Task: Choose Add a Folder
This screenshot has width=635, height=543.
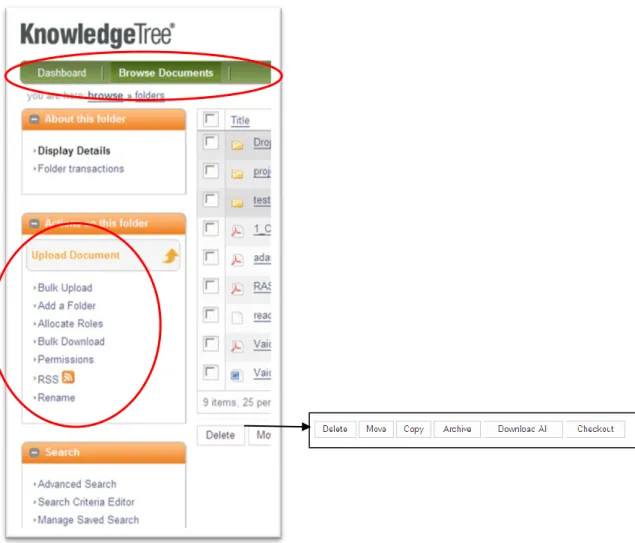Action: pyautogui.click(x=66, y=305)
